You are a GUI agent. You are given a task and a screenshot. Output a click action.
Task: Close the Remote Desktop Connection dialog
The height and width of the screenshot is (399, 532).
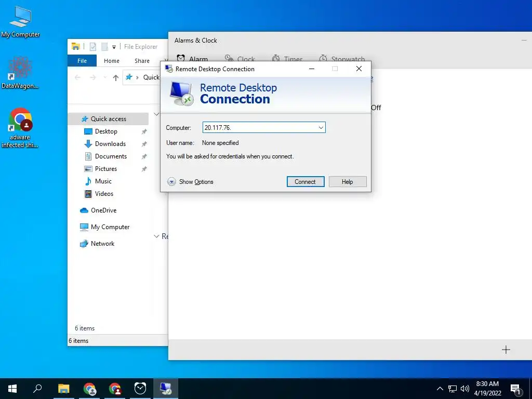(x=359, y=69)
